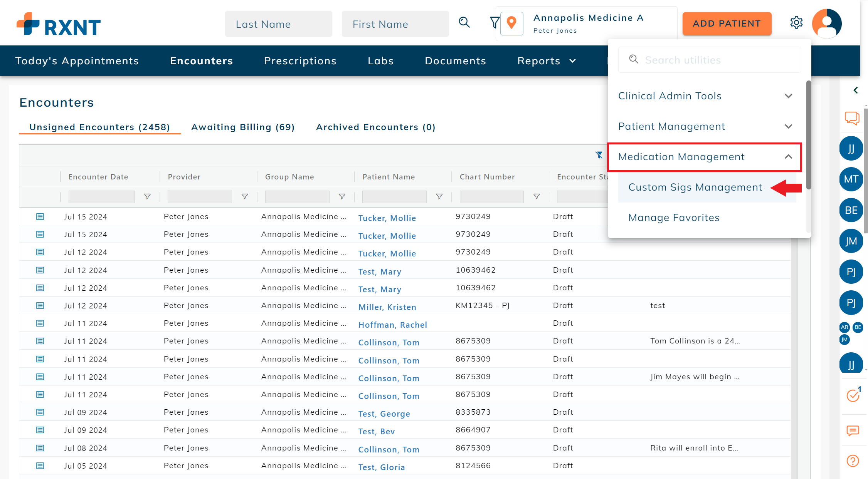Viewport: 868px width, 479px height.
Task: Expand Patient Management section
Action: pyautogui.click(x=705, y=126)
